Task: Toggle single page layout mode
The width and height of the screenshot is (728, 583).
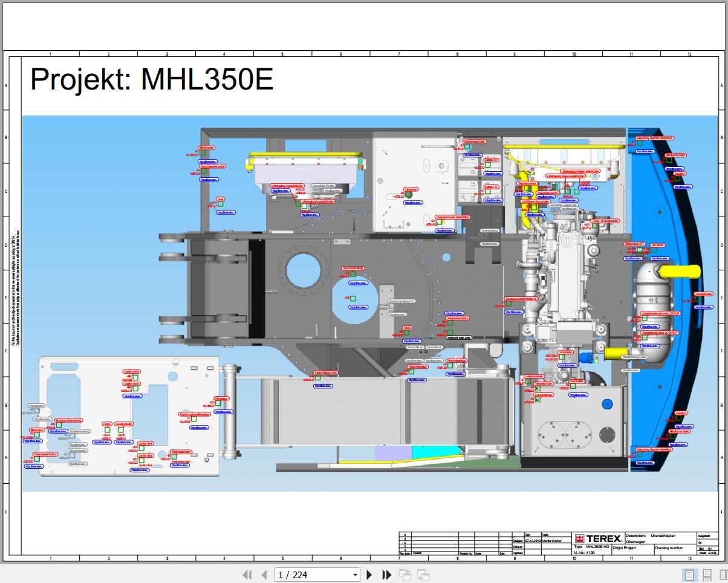Action: pos(690,575)
